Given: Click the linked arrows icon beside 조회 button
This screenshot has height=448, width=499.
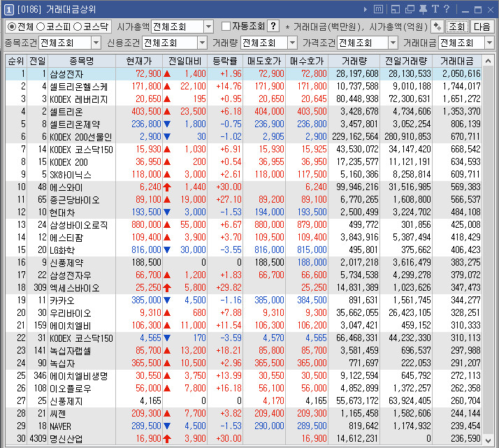Looking at the screenshot, I should 437,27.
